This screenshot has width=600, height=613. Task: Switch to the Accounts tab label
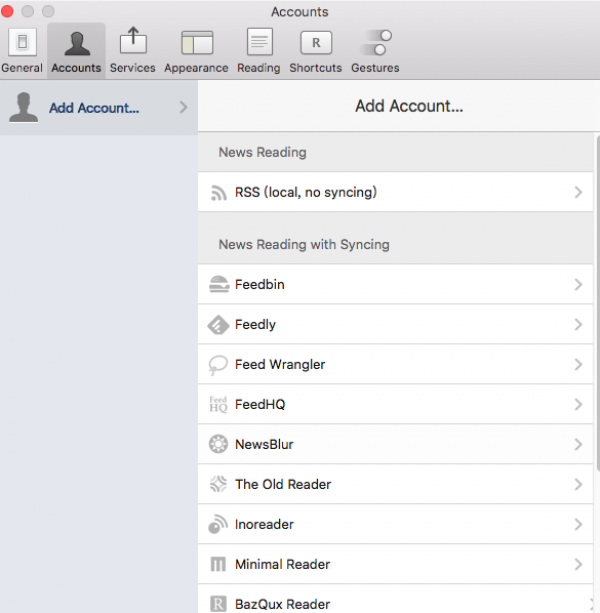76,68
